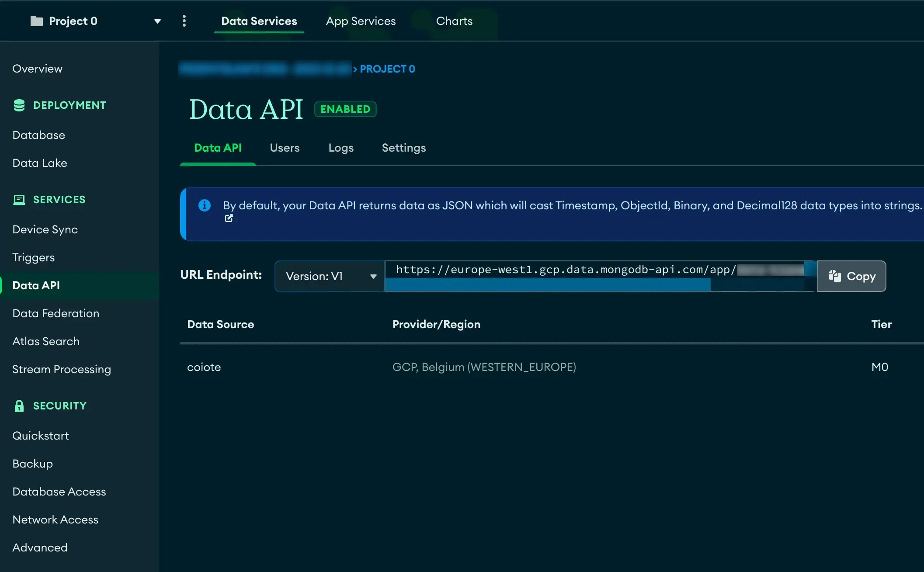The width and height of the screenshot is (924, 572).
Task: Open Advanced security settings
Action: 40,548
